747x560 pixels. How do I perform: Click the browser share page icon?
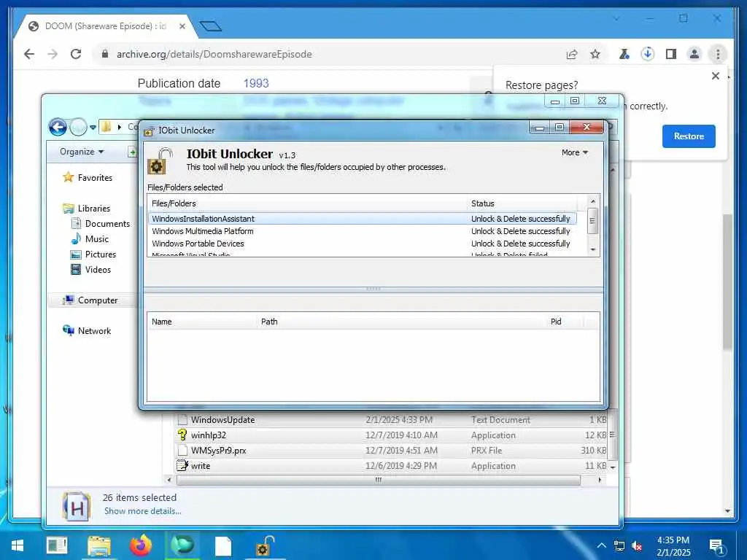572,54
